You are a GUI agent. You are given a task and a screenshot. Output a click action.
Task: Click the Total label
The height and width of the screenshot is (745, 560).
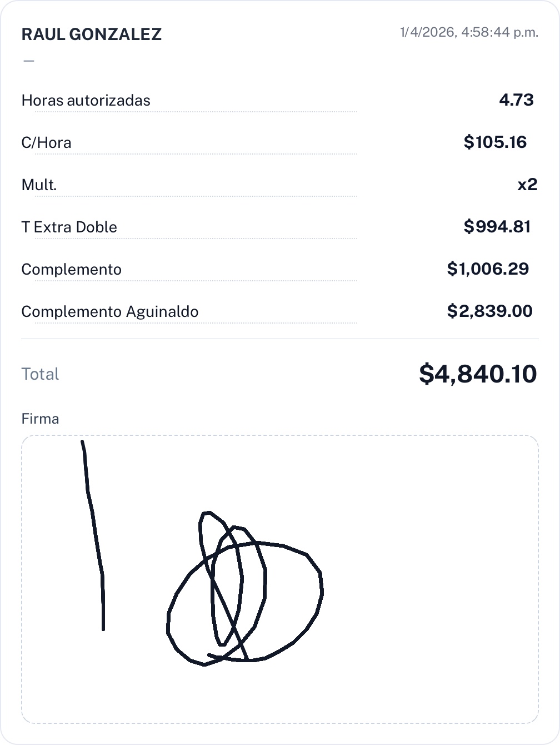tap(40, 374)
